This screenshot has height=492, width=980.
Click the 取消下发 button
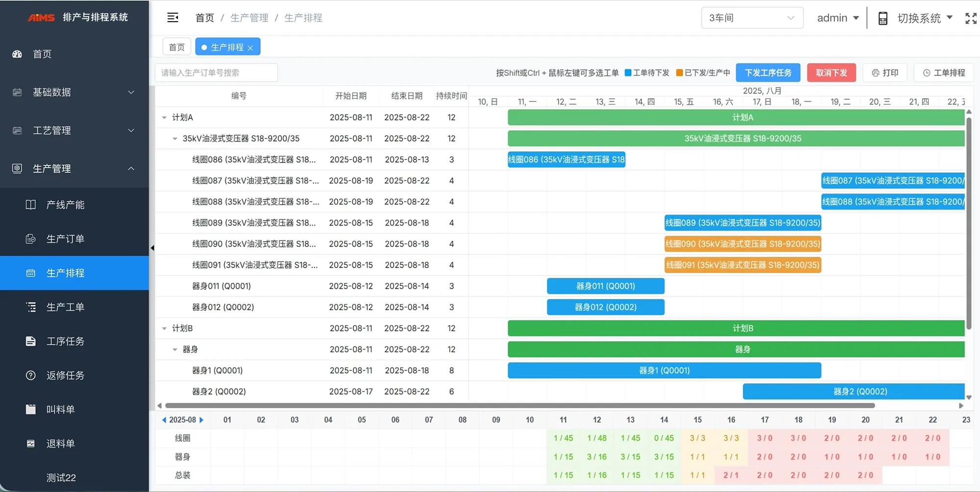831,72
